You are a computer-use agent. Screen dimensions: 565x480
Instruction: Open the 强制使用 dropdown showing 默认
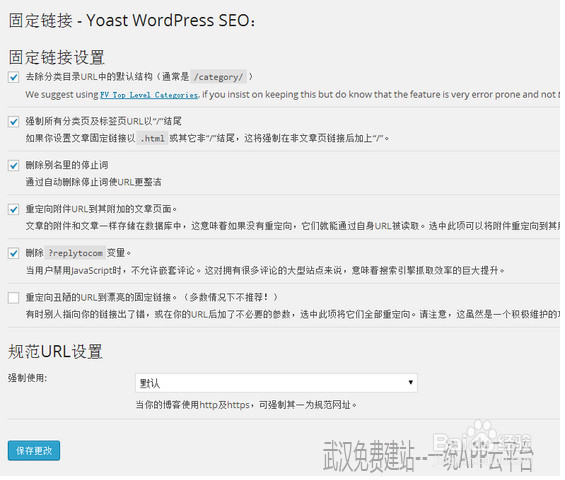[x=276, y=383]
